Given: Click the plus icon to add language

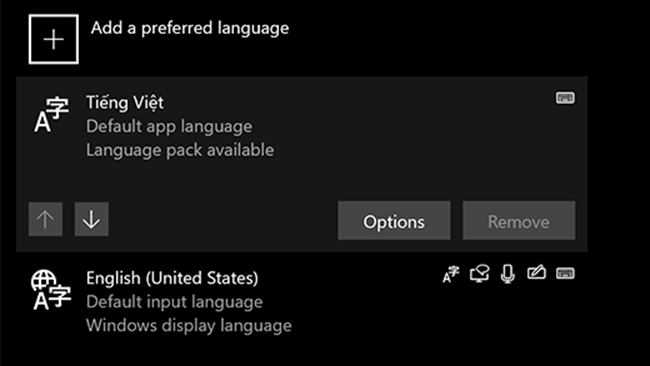Looking at the screenshot, I should click(x=53, y=39).
